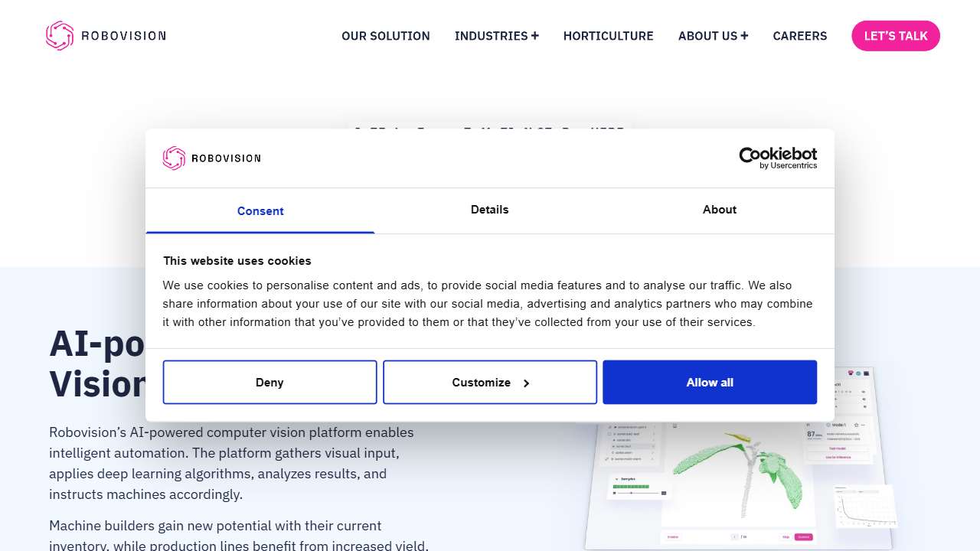Click the Robovision logo inside the cookie dialog
The width and height of the screenshot is (980, 551).
coord(211,158)
